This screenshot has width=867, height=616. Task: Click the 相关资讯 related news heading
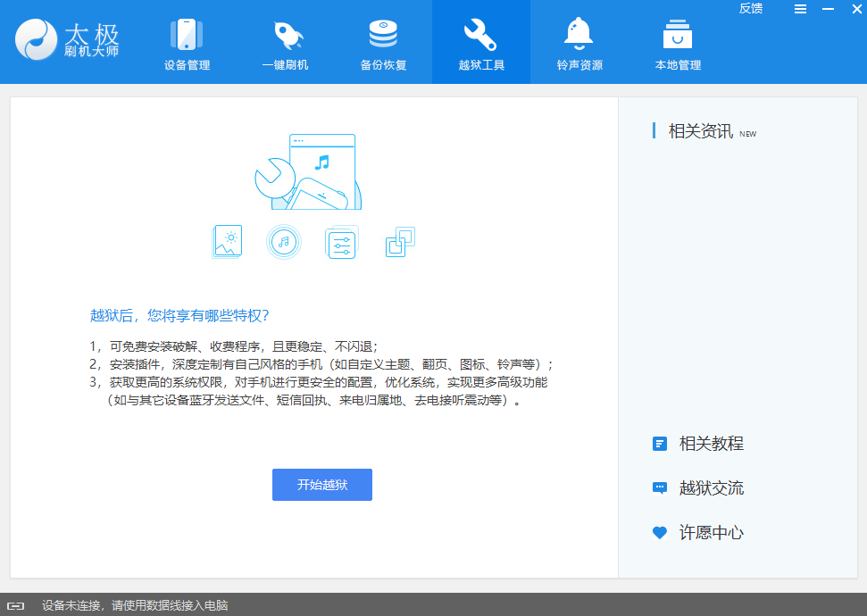(701, 131)
